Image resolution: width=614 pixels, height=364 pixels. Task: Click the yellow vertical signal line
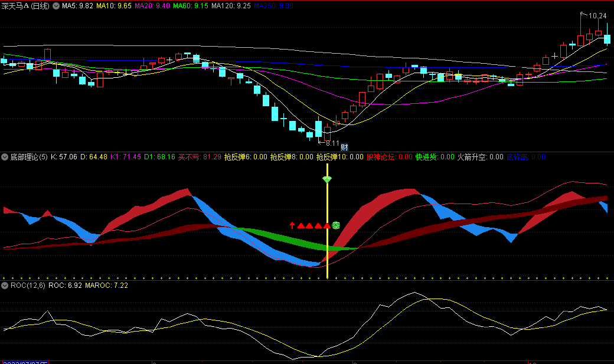coord(327,221)
